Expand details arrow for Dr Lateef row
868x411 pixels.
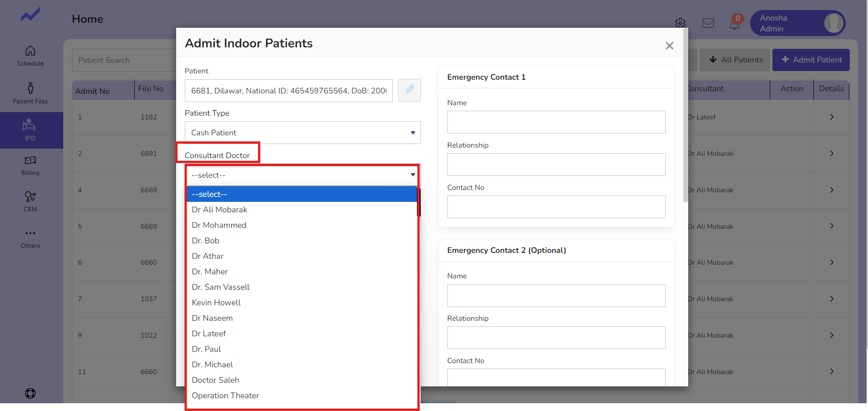(831, 117)
